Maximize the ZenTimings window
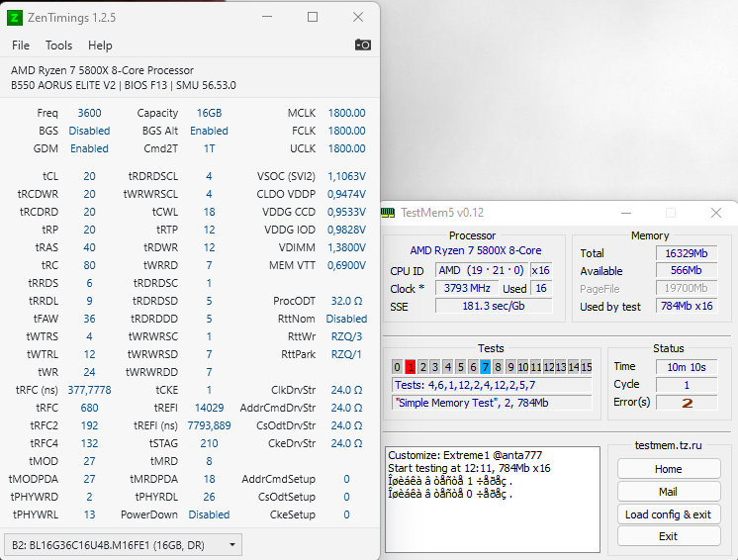Image resolution: width=738 pixels, height=560 pixels. pos(313,18)
